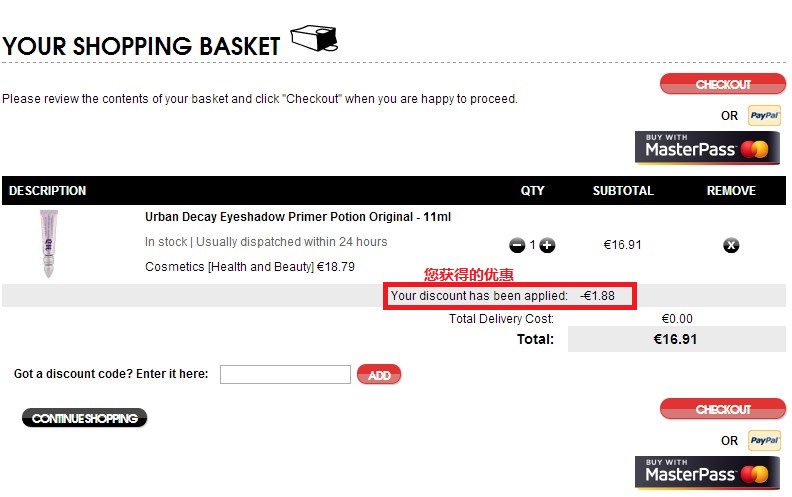The width and height of the screenshot is (792, 497).
Task: Open Urban Decay Eyeshadow Primer Potion link
Action: click(298, 217)
